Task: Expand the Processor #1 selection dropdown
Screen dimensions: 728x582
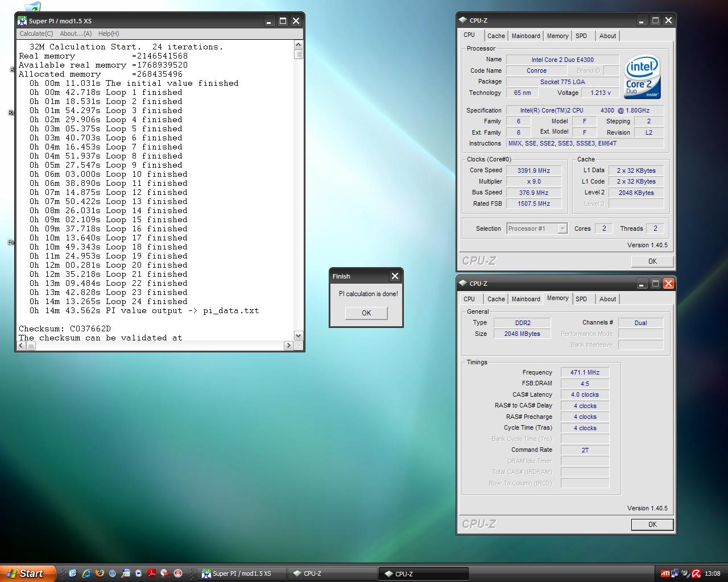Action: tap(562, 228)
